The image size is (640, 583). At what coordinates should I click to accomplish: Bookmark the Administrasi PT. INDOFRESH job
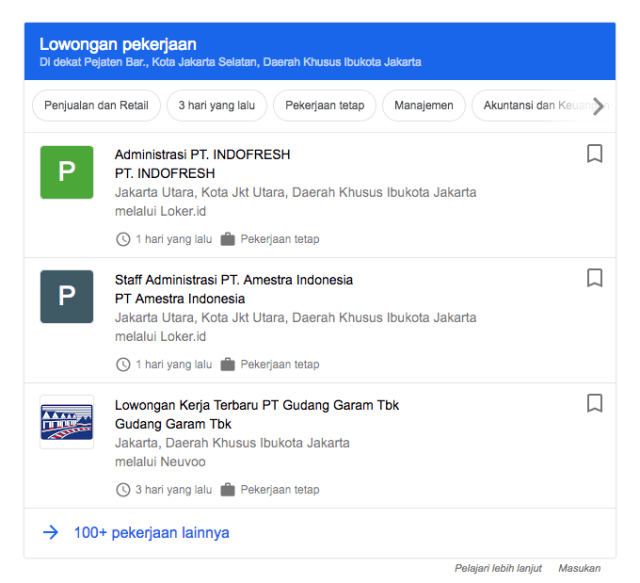coord(594,154)
